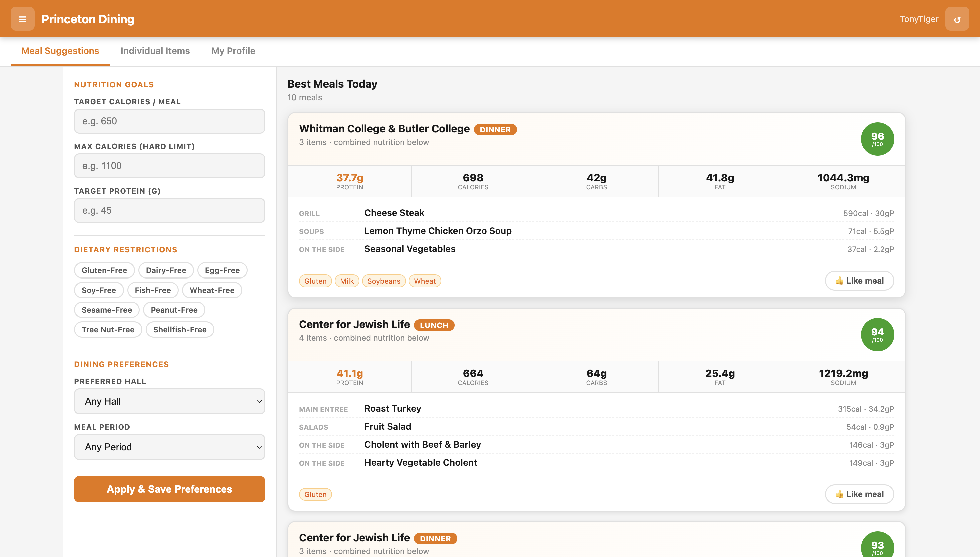The width and height of the screenshot is (980, 557).
Task: Open the hamburger menu icon
Action: 23,19
